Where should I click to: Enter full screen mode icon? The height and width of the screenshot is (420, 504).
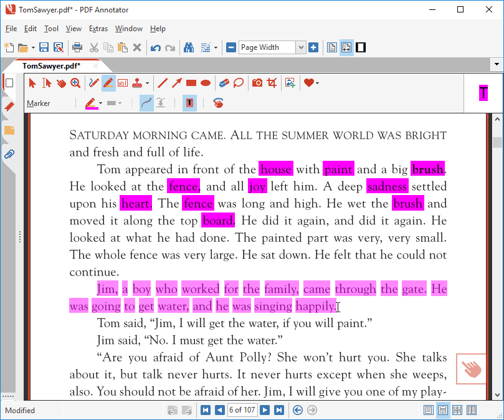pyautogui.click(x=361, y=47)
